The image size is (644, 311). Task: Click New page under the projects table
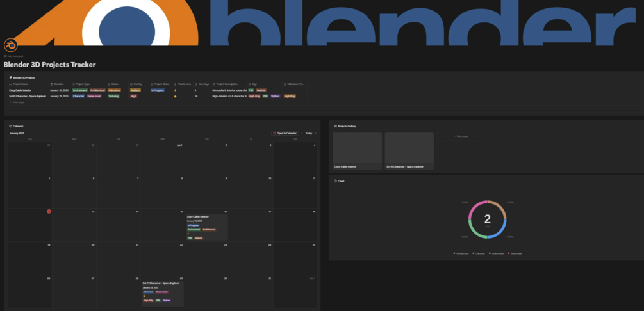pyautogui.click(x=17, y=102)
